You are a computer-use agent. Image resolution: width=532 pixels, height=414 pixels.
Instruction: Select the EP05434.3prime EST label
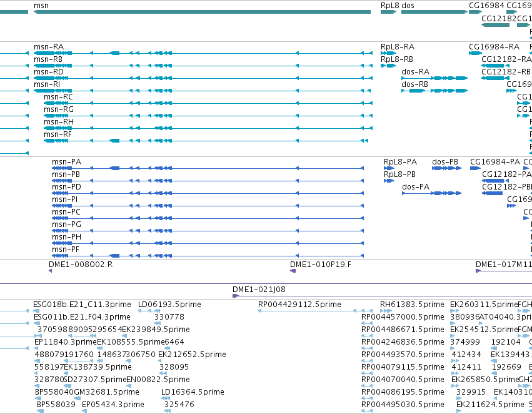pyautogui.click(x=113, y=405)
